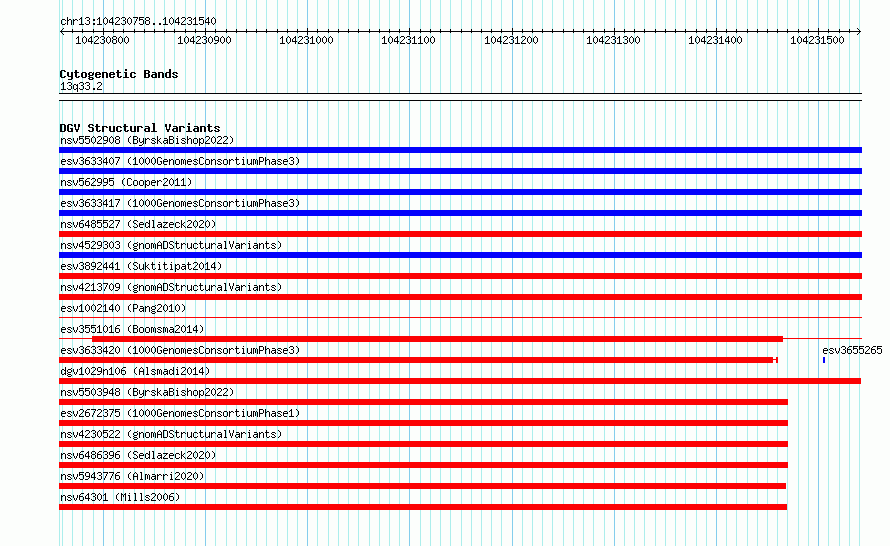Click the thin red line of esv1002140
Viewport: 890px width, 546px height.
pos(460,318)
